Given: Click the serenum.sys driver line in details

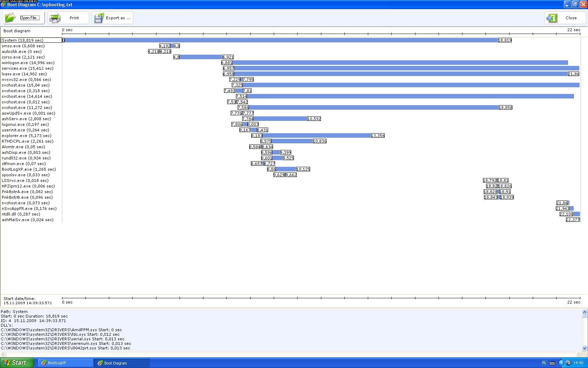Looking at the screenshot, I should (66, 343).
